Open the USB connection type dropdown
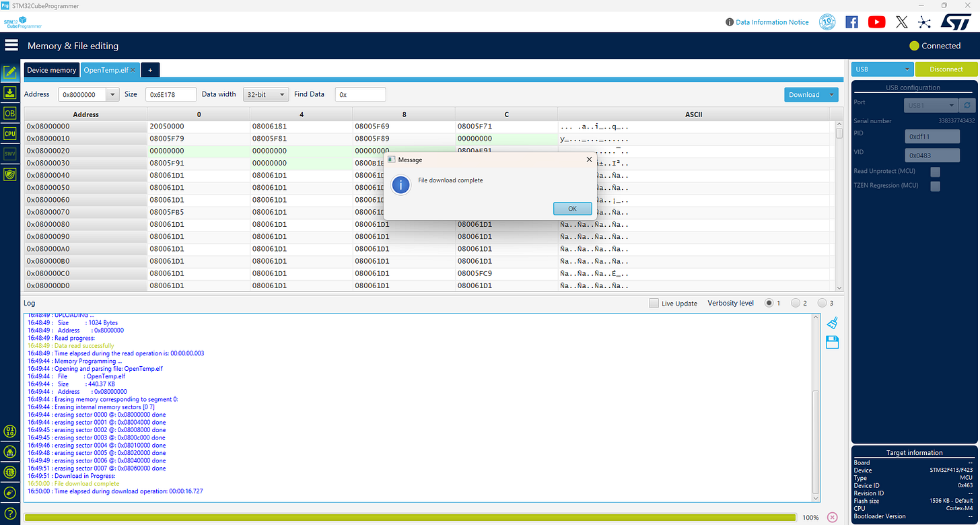 point(882,69)
